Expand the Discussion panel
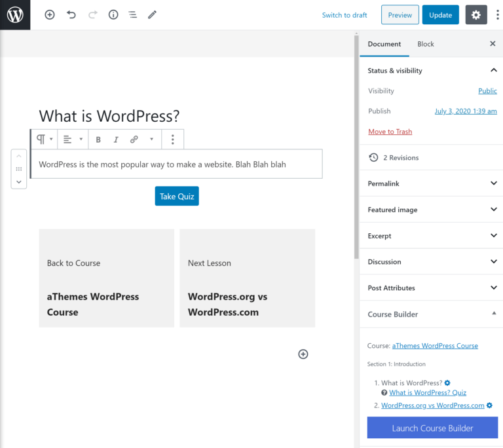This screenshot has height=448, width=503. pyautogui.click(x=432, y=261)
